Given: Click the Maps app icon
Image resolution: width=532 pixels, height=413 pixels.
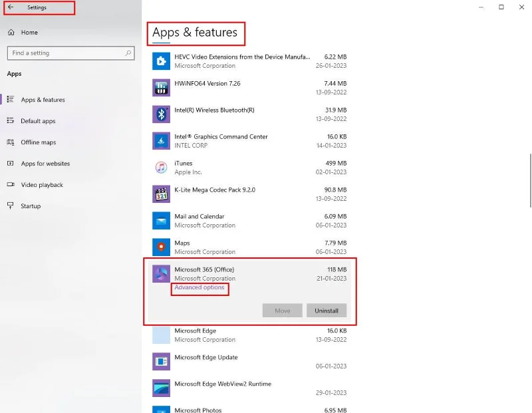Looking at the screenshot, I should pos(161,247).
